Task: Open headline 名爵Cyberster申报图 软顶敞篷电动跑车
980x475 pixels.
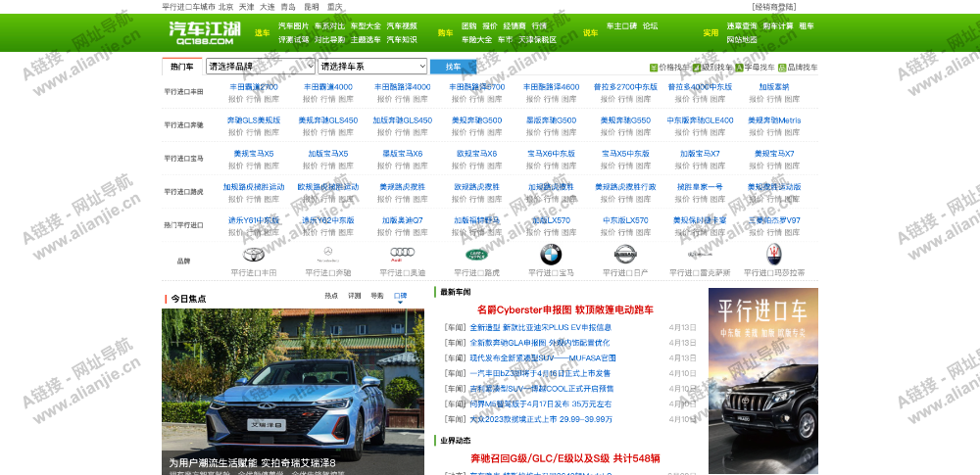Action: click(x=565, y=309)
